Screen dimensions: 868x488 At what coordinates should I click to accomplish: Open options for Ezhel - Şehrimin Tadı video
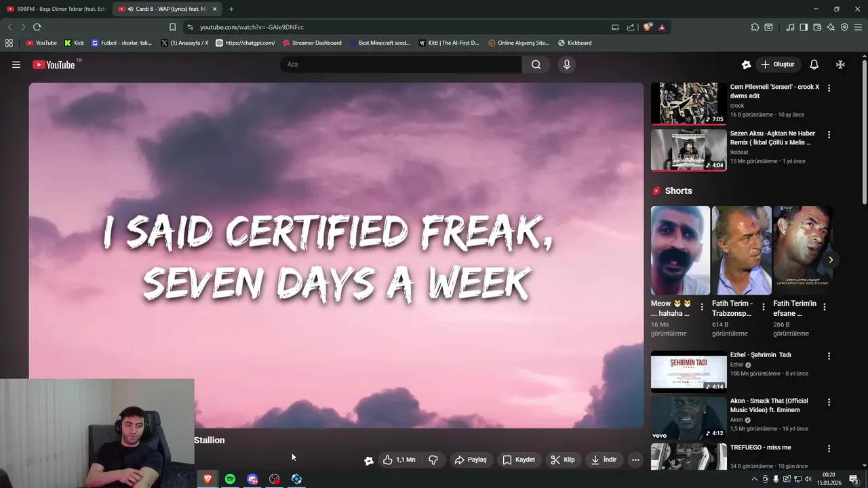point(829,356)
